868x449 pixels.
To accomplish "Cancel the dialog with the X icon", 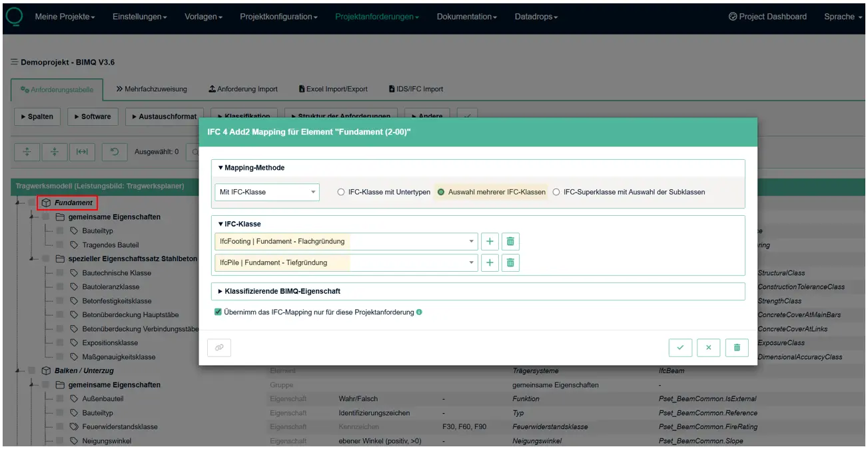I will click(x=708, y=348).
